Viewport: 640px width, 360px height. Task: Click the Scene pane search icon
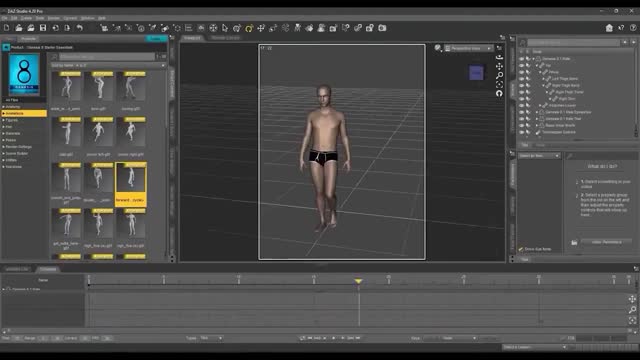(x=522, y=42)
